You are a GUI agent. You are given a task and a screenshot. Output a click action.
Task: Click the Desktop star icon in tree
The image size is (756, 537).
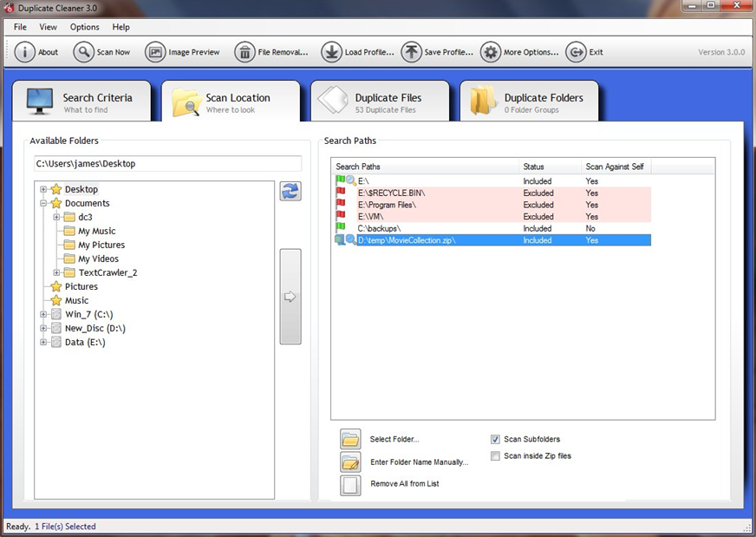[x=56, y=189]
